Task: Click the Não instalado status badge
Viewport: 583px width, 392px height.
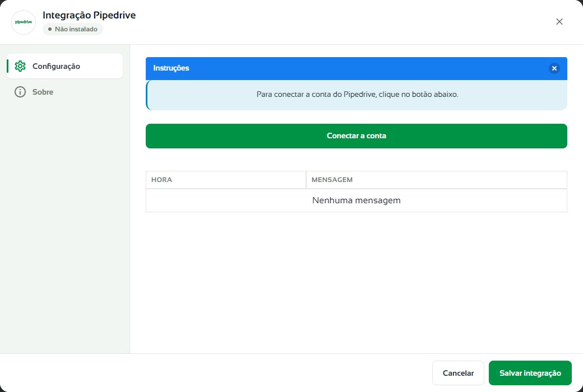Action: (x=73, y=29)
